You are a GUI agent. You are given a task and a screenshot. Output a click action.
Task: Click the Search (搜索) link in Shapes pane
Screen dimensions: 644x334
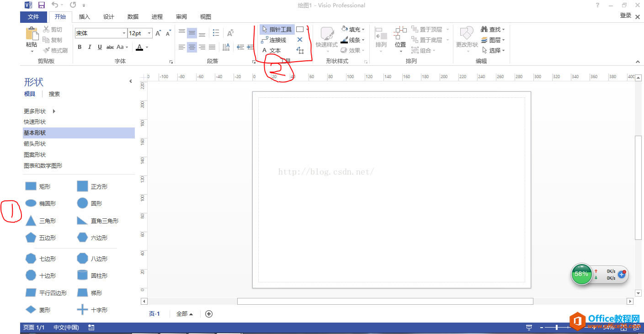point(54,94)
